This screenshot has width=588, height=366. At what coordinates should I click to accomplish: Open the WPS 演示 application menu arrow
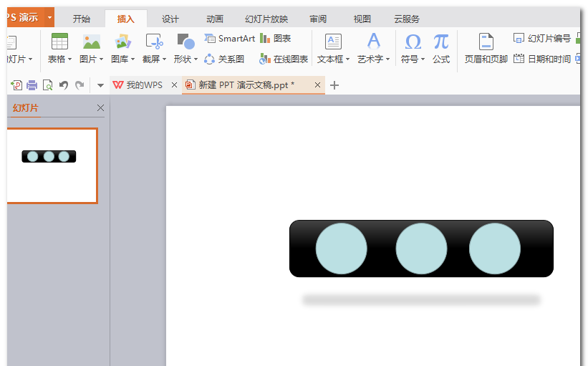click(49, 17)
